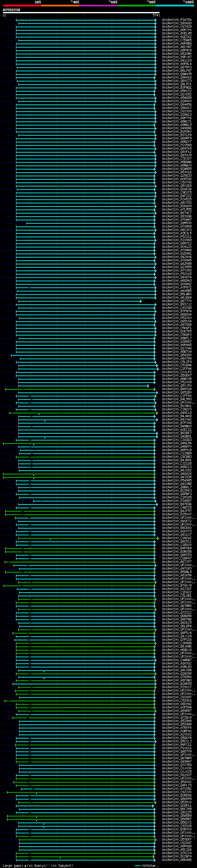Open hit UniRef100_C7EW65
Image resolution: width=197 pixels, height=868 pixels.
pyautogui.click(x=176, y=40)
